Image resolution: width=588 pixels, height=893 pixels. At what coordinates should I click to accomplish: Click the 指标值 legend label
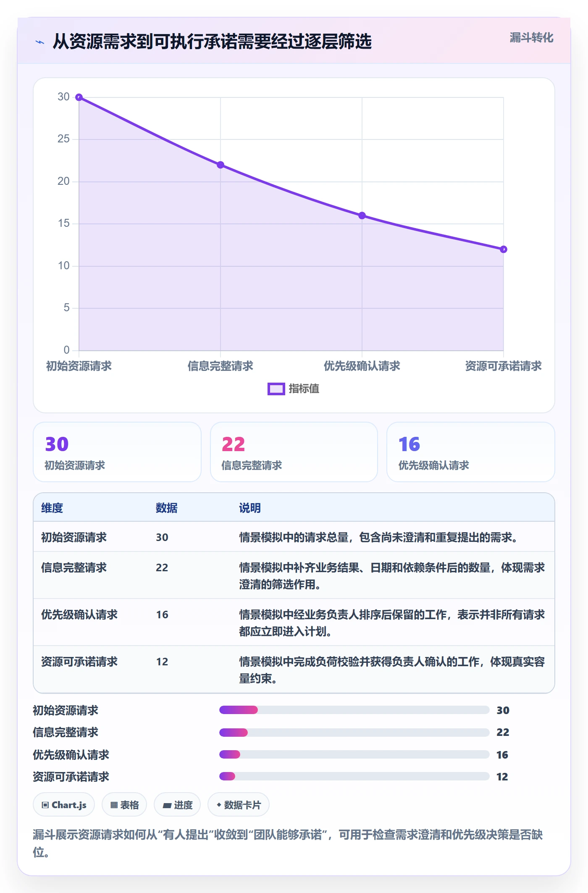pos(304,389)
